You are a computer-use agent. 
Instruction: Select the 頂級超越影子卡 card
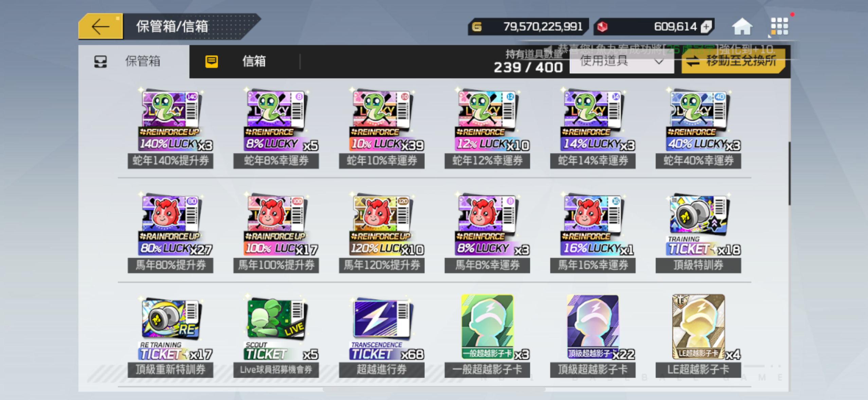(x=593, y=336)
